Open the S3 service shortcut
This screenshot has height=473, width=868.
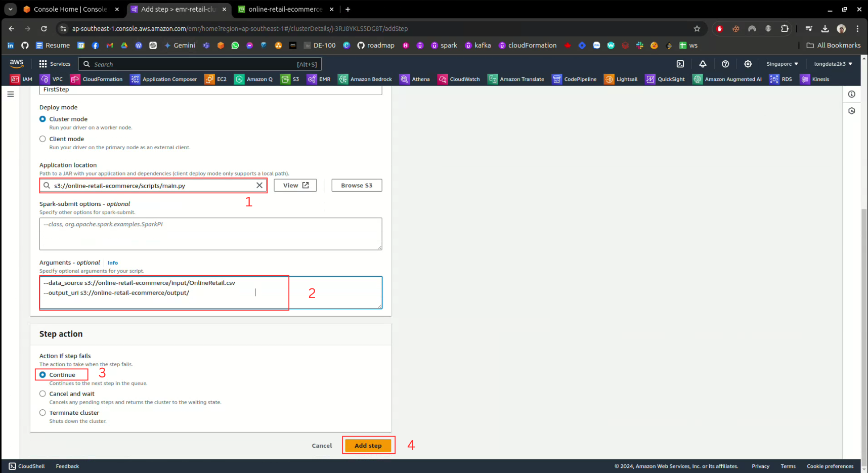tap(290, 79)
